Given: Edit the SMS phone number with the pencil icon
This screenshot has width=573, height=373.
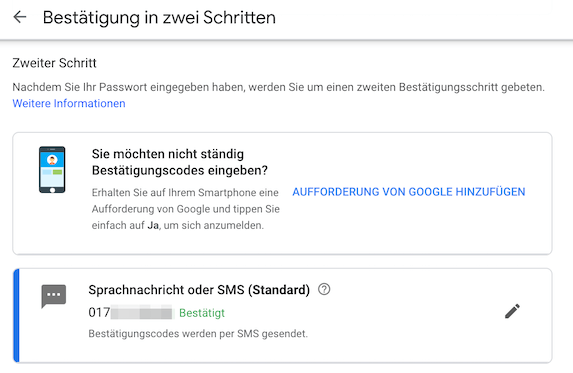Looking at the screenshot, I should click(x=512, y=311).
